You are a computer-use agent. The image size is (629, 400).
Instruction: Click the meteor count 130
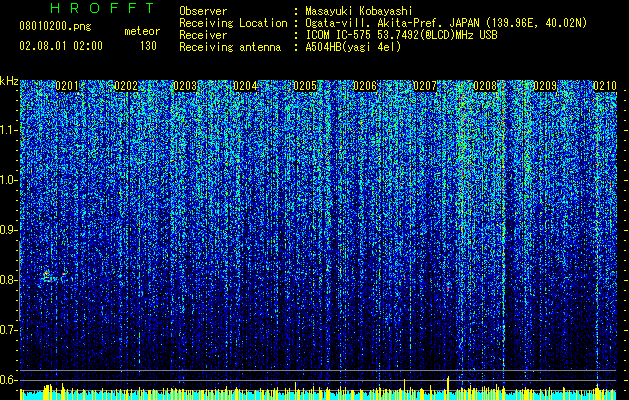[x=148, y=46]
